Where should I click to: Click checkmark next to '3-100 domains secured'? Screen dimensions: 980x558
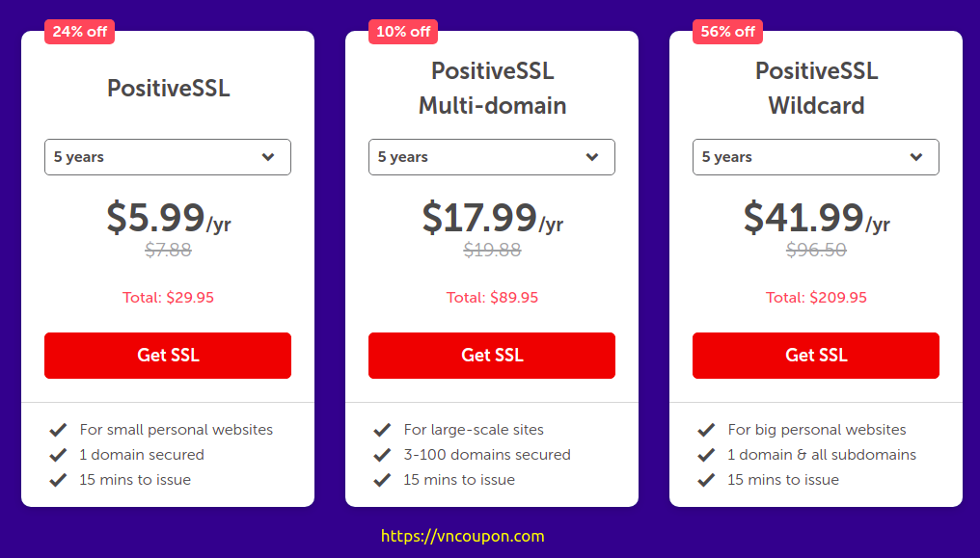point(382,455)
